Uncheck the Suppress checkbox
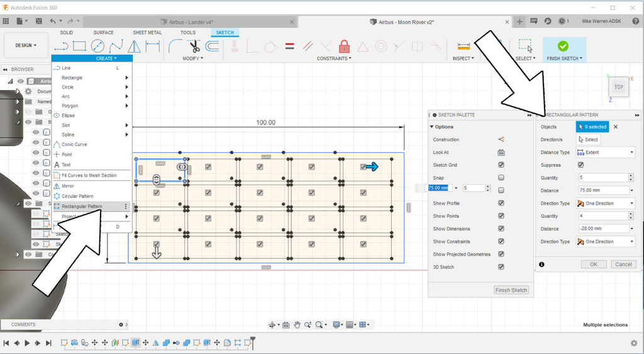The height and width of the screenshot is (354, 644). [580, 165]
